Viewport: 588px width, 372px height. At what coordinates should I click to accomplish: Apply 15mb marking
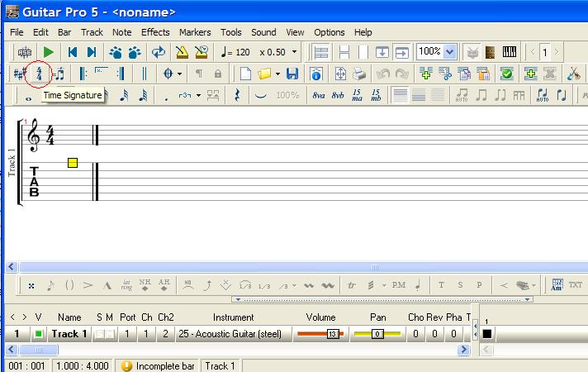click(x=376, y=95)
